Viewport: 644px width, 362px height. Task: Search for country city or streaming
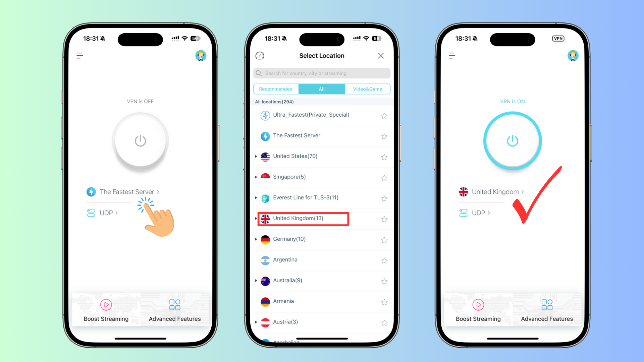322,73
